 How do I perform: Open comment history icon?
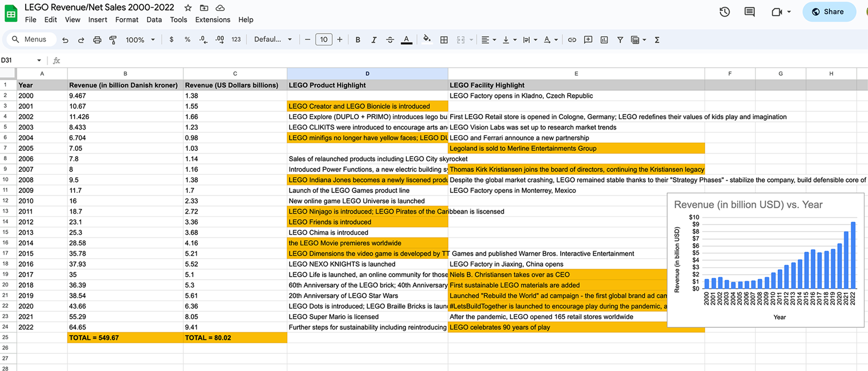pos(750,12)
